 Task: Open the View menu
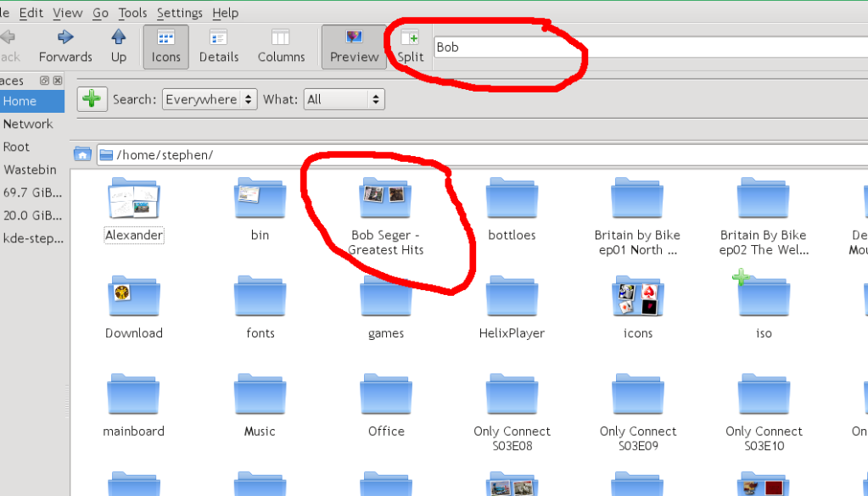(68, 13)
